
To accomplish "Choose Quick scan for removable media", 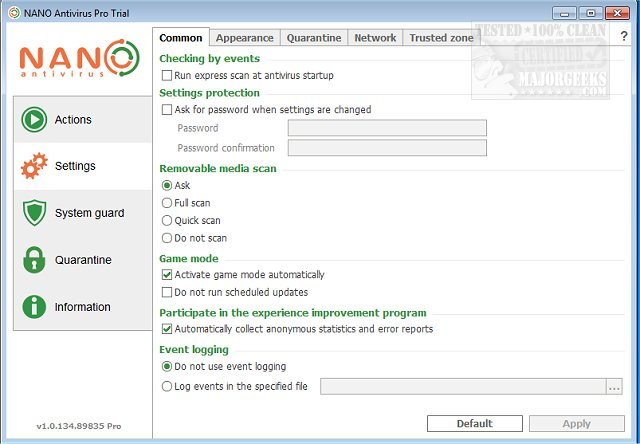I will click(167, 220).
